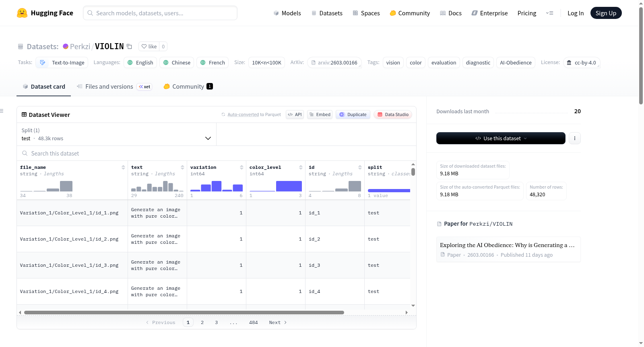Open Data Studio
The height and width of the screenshot is (347, 644).
(393, 114)
